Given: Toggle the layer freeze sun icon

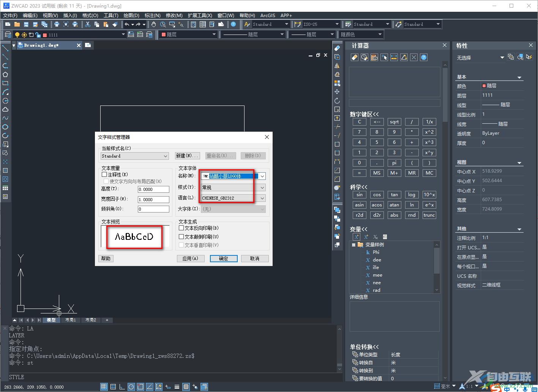Looking at the screenshot, I should [24, 35].
